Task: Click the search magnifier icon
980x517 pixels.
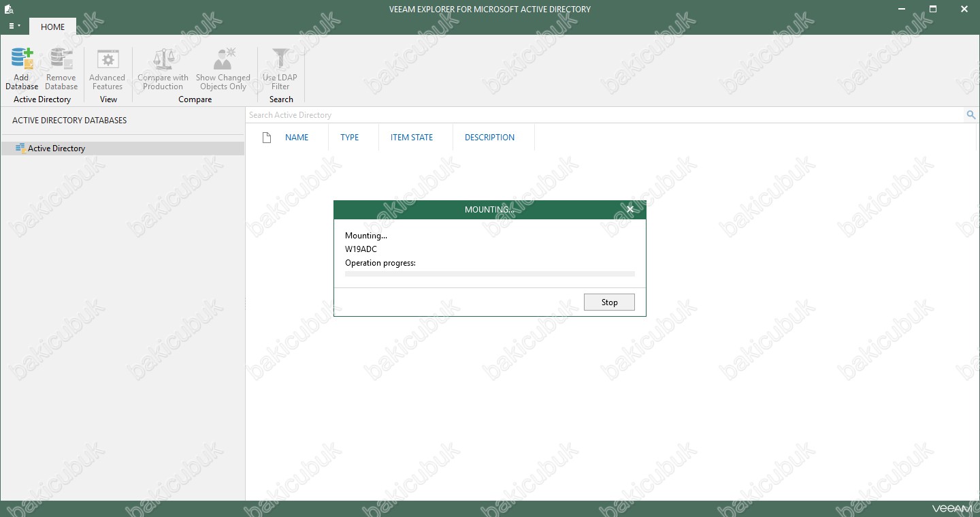Action: [971, 115]
